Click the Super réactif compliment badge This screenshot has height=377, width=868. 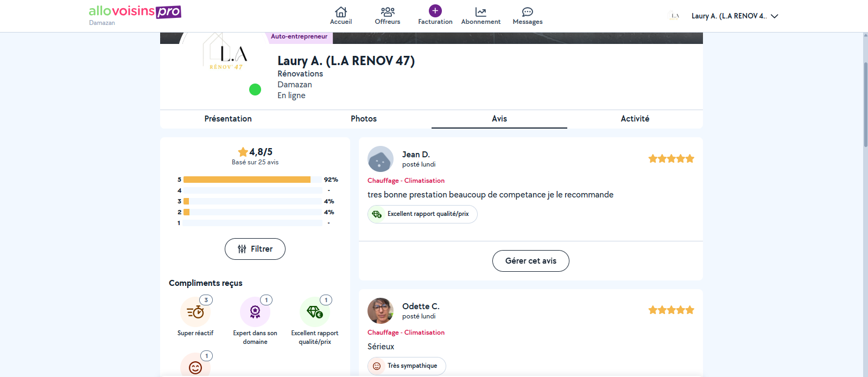click(195, 312)
